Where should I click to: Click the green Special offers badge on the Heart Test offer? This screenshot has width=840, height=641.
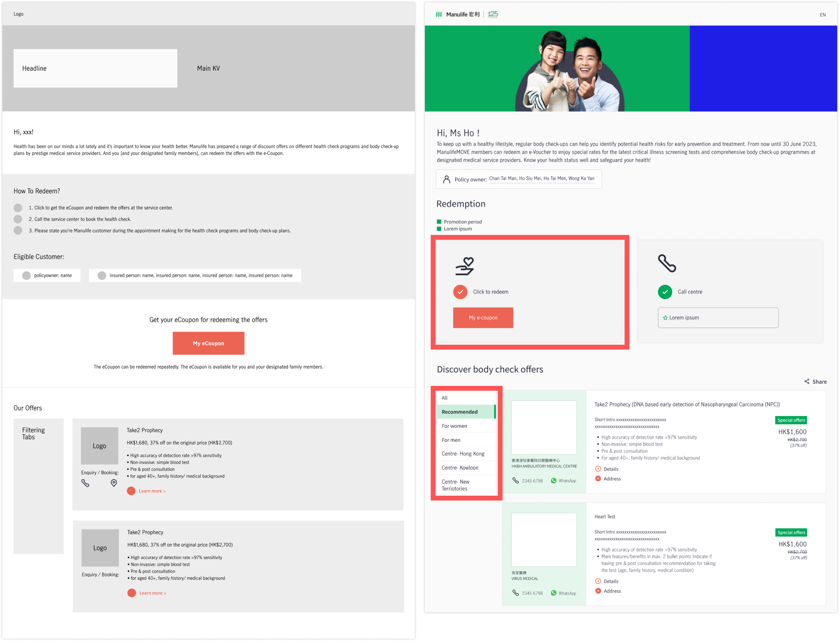(x=791, y=532)
